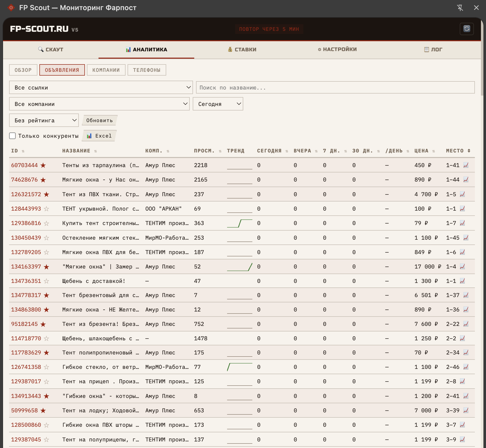Unstar favorite listing 74628676
The image size is (486, 448).
43,180
